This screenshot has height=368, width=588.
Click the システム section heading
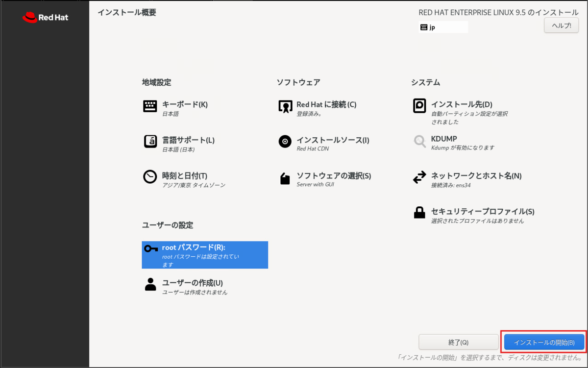tap(425, 82)
